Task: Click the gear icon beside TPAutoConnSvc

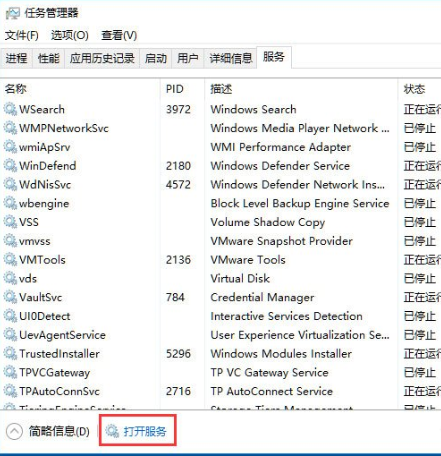Action: click(x=10, y=391)
